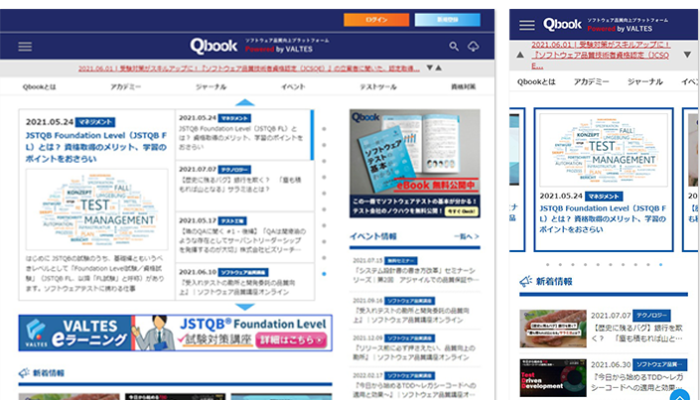Click the TEST MANAGEMENT word cloud image, desktop
This screenshot has width=700, height=400.
click(x=97, y=209)
